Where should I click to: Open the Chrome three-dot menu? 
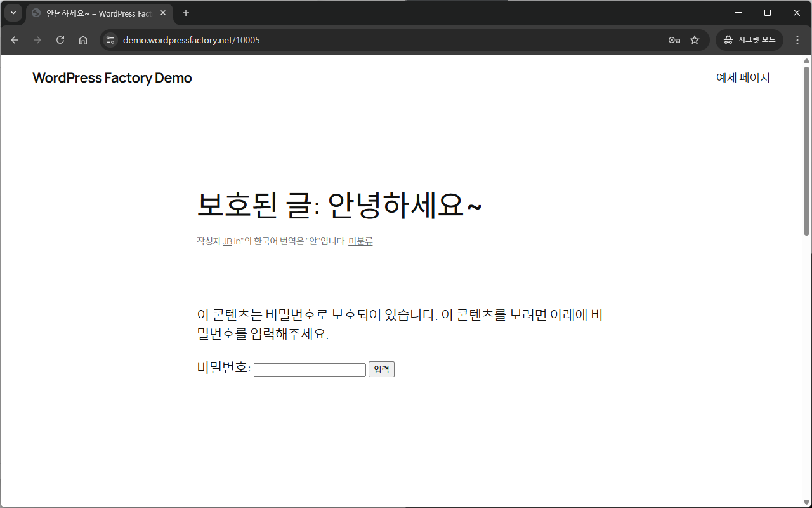click(x=797, y=40)
